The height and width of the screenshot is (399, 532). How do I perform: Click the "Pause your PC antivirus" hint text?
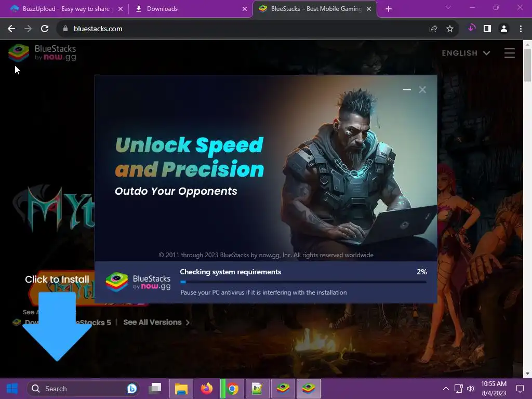click(263, 292)
